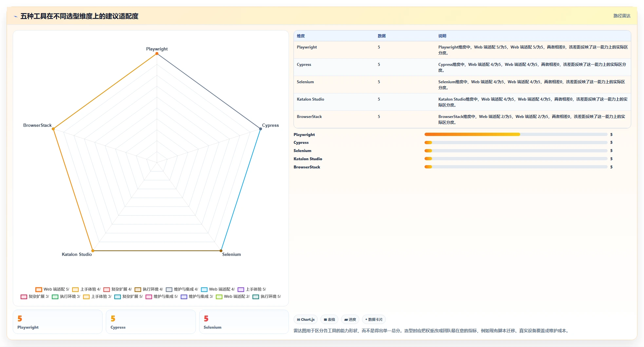Viewport: 644px width, 347px height.
Task: Click the Playwright progress bar
Action: click(x=516, y=134)
